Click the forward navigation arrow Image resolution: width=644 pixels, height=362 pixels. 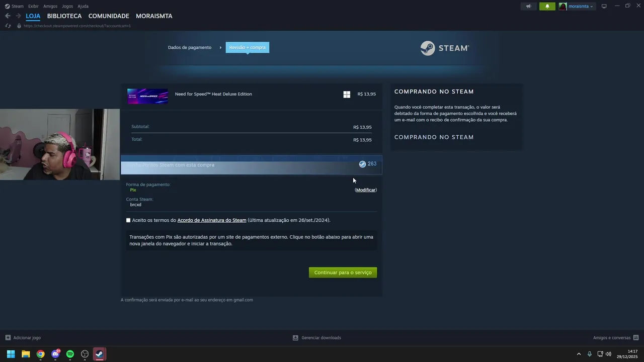18,16
